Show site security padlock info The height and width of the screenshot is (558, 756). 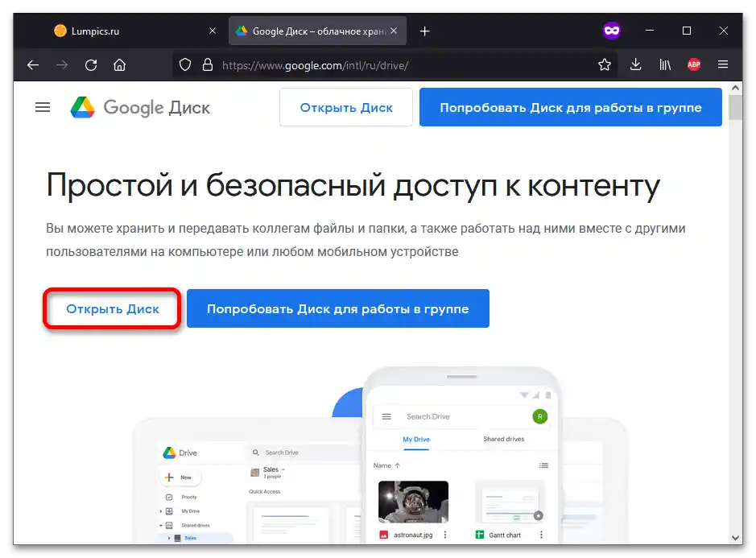tap(208, 65)
